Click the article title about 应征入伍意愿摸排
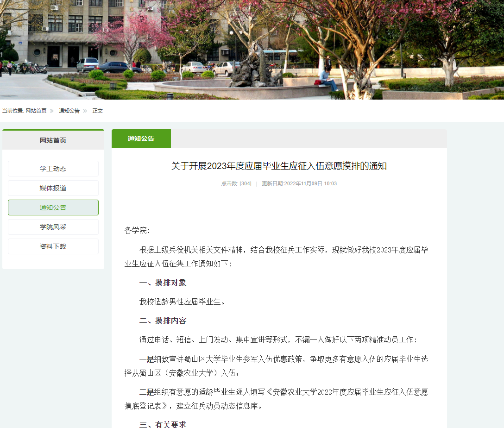 point(279,166)
